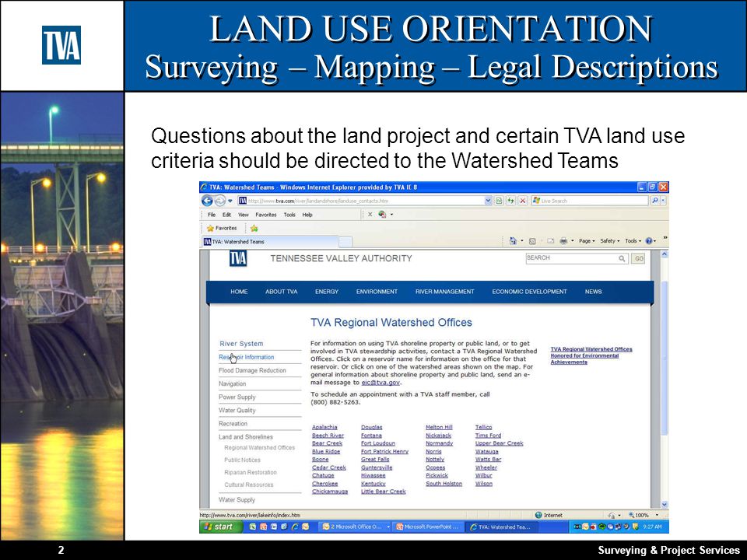
Task: Click the eic@tva.gov email link
Action: pos(381,383)
